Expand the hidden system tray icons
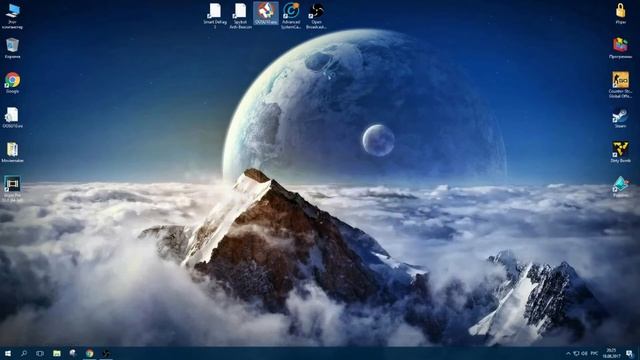Screen dimensions: 640x360 (x=568, y=353)
